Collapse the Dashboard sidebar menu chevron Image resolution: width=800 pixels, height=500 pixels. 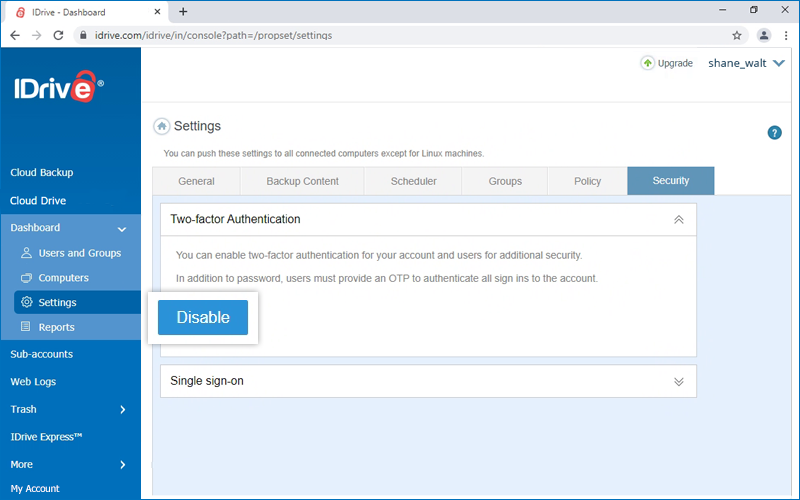click(122, 229)
